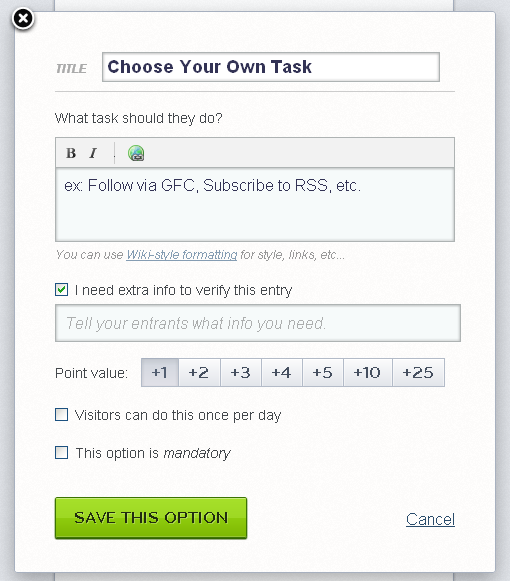
Task: Check 'This option is mandatory' box
Action: (62, 452)
